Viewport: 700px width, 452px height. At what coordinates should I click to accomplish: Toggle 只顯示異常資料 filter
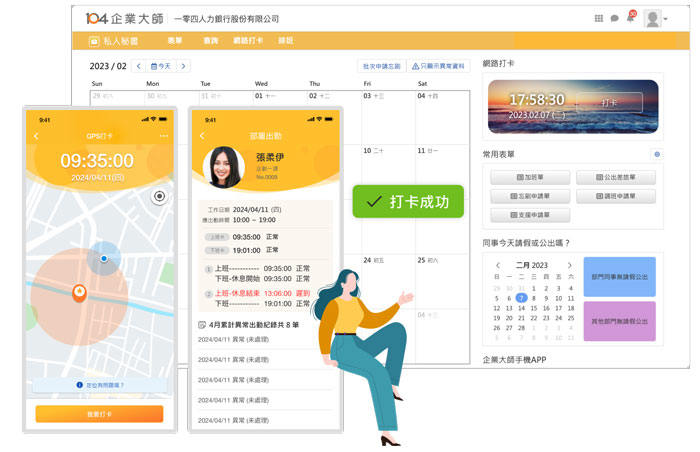438,66
